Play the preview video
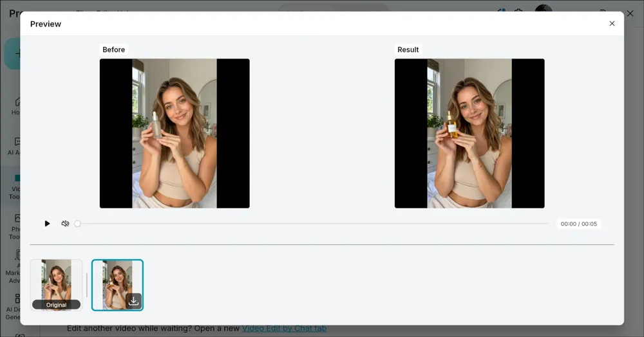The width and height of the screenshot is (644, 337). [x=47, y=223]
